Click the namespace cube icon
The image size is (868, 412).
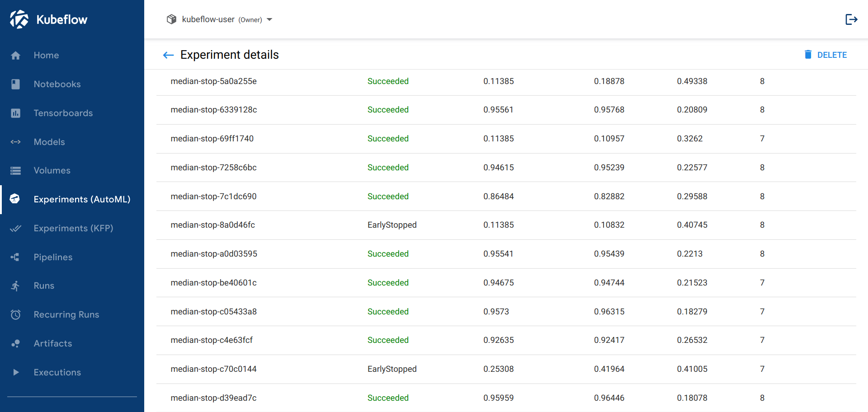pyautogui.click(x=171, y=19)
